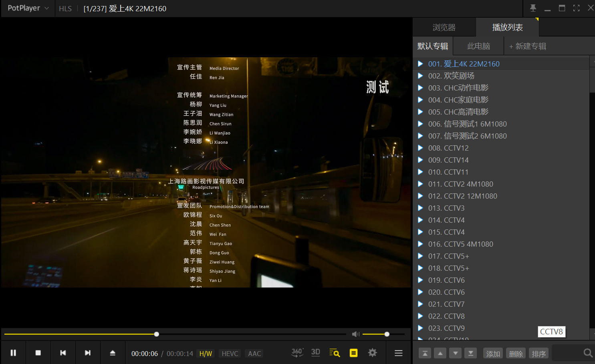Open the settings gear control panel
The image size is (595, 364).
[373, 353]
